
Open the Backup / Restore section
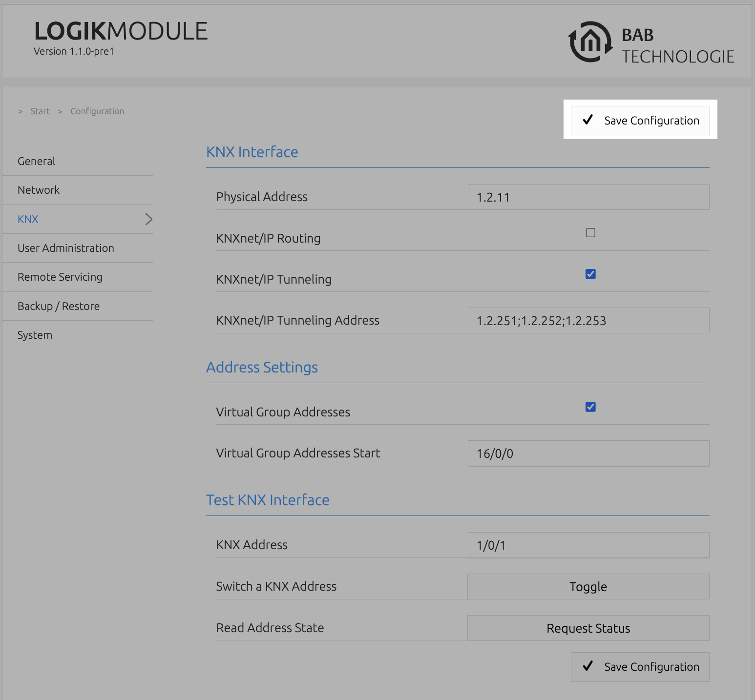pyautogui.click(x=59, y=306)
